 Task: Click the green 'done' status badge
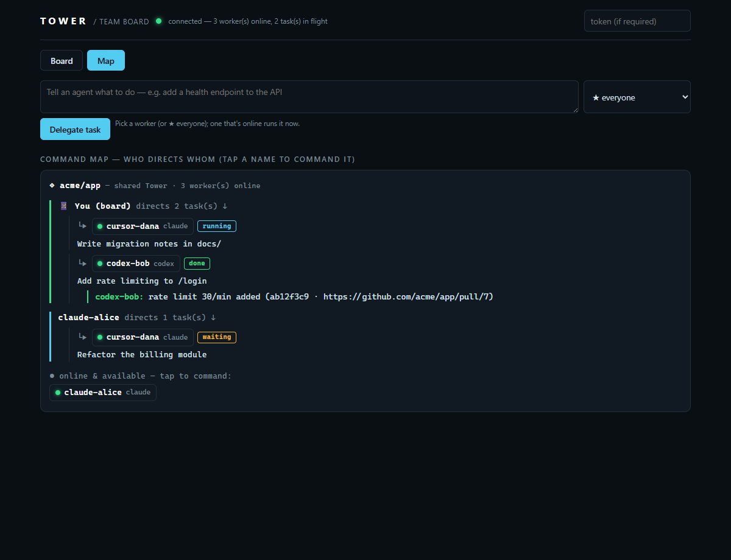click(197, 264)
